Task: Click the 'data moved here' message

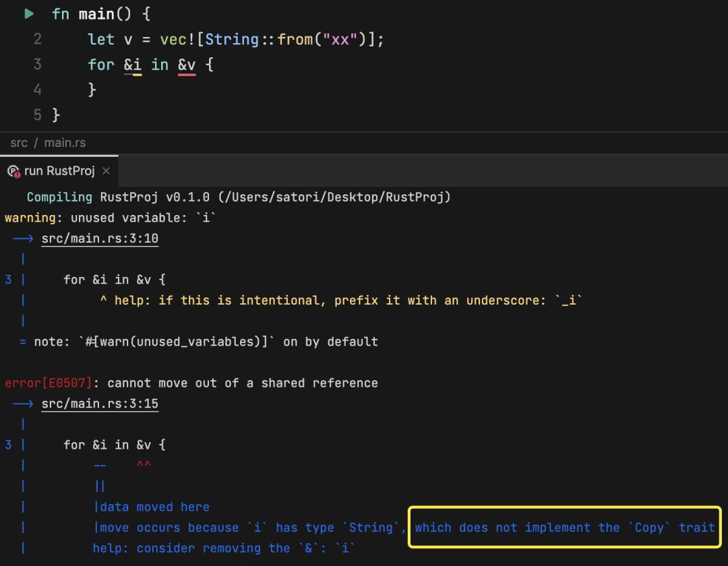Action: tap(154, 507)
